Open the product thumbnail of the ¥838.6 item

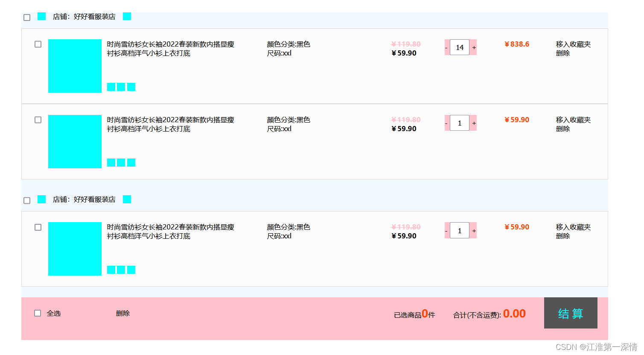(75, 66)
